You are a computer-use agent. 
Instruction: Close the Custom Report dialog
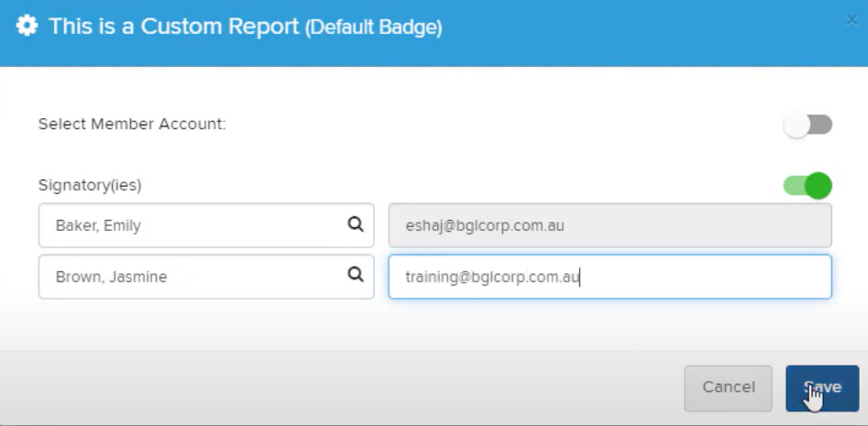point(852,20)
